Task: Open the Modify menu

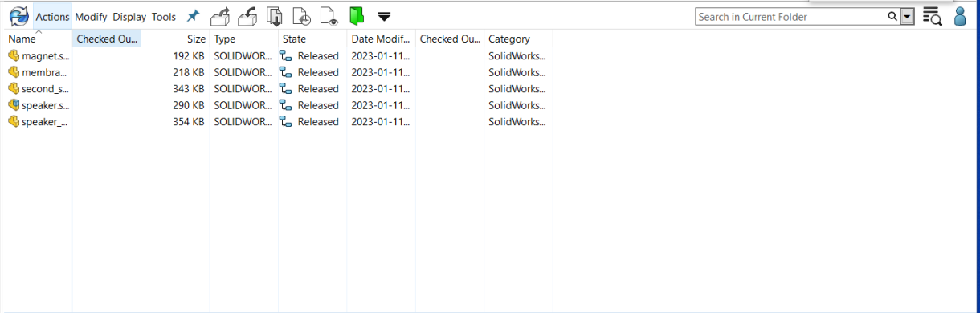Action: click(91, 17)
